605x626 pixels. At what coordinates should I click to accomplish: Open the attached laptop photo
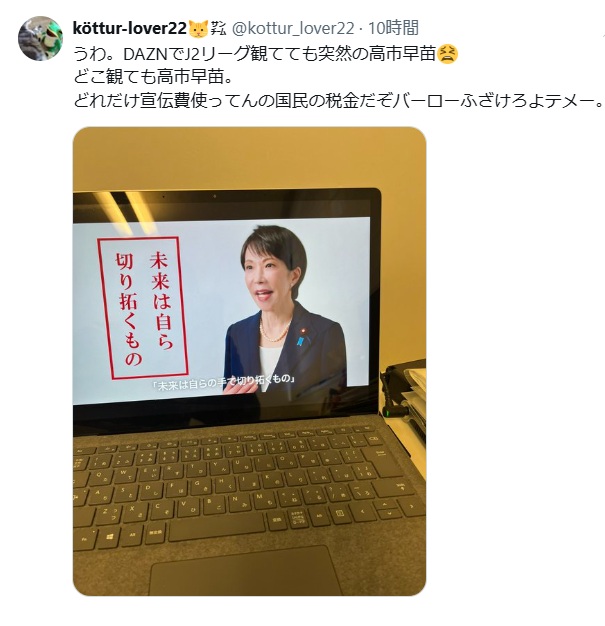[x=249, y=361]
